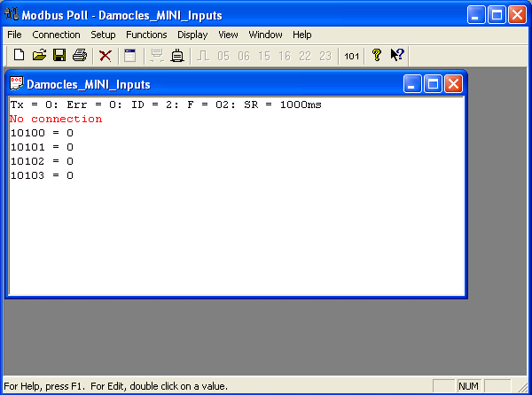Open the Display menu
Viewport: 532px width, 395px height.
tap(192, 35)
